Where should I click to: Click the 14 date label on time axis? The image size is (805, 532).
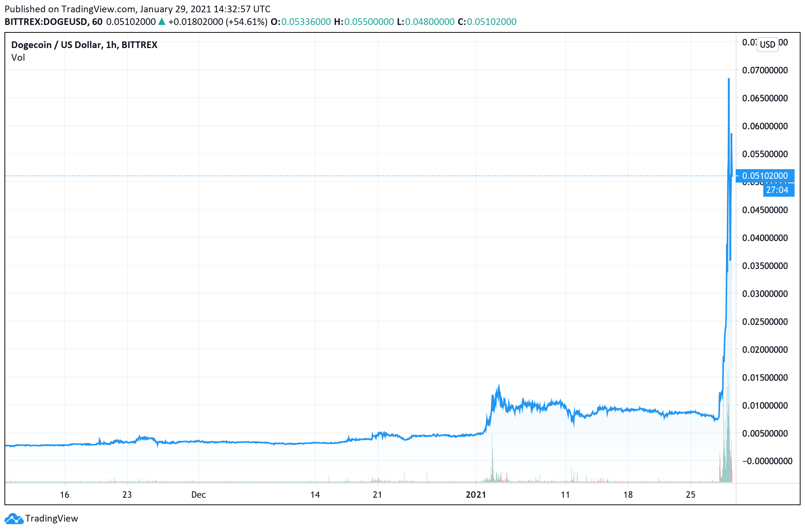pyautogui.click(x=315, y=495)
